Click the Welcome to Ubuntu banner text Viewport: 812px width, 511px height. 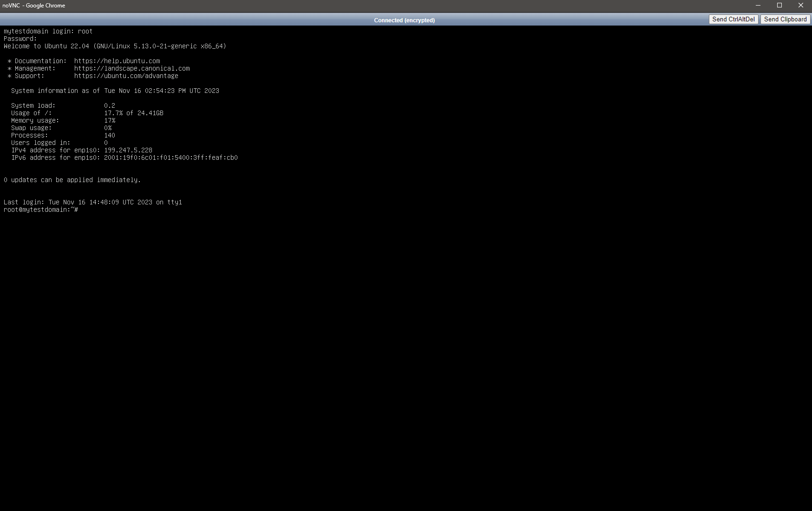pos(115,46)
